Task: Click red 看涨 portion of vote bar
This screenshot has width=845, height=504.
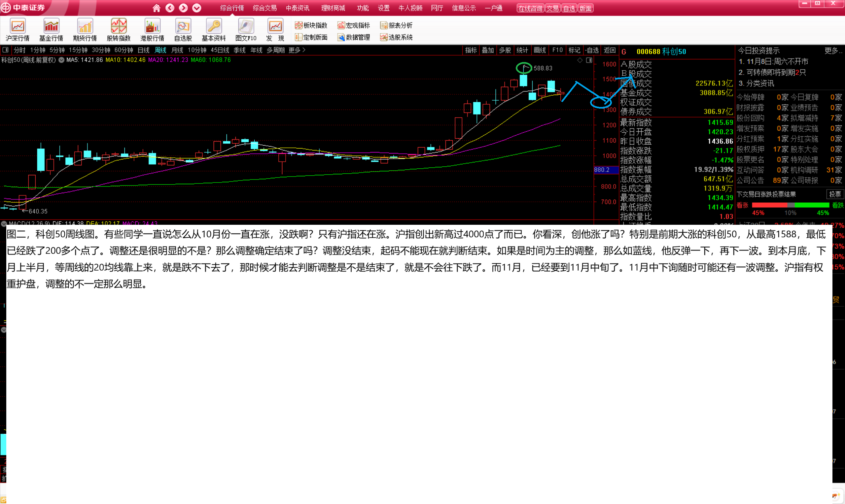Action: [769, 205]
